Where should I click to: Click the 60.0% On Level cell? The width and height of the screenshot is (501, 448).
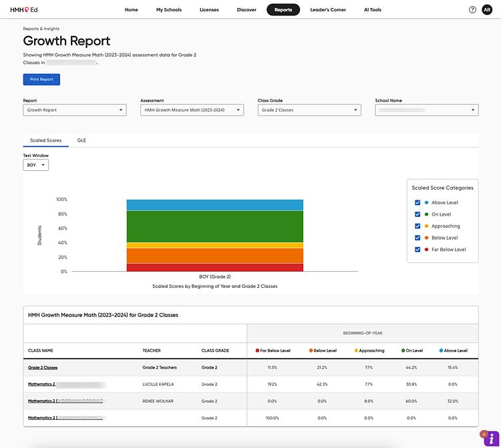click(x=411, y=401)
